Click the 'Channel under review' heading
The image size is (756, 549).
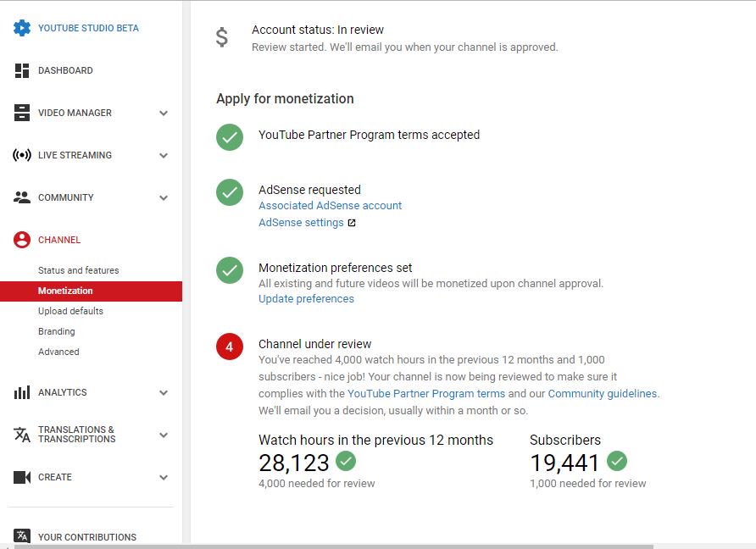click(314, 344)
